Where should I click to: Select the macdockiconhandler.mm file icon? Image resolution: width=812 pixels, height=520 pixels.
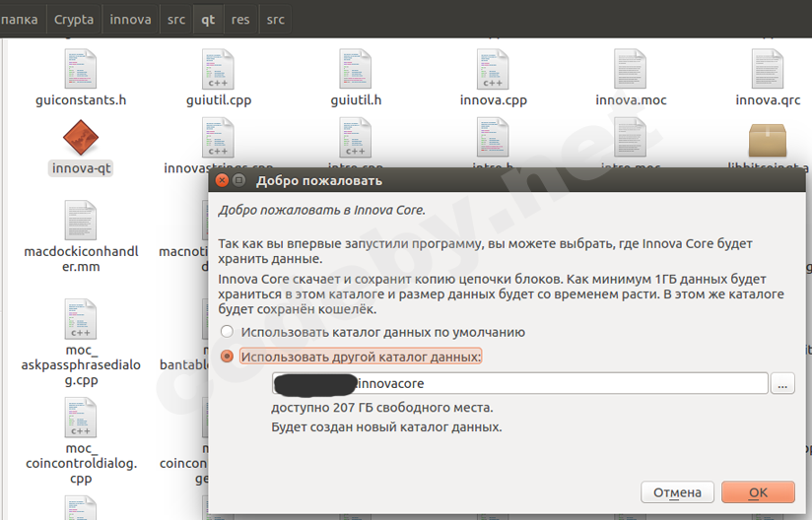(x=80, y=221)
